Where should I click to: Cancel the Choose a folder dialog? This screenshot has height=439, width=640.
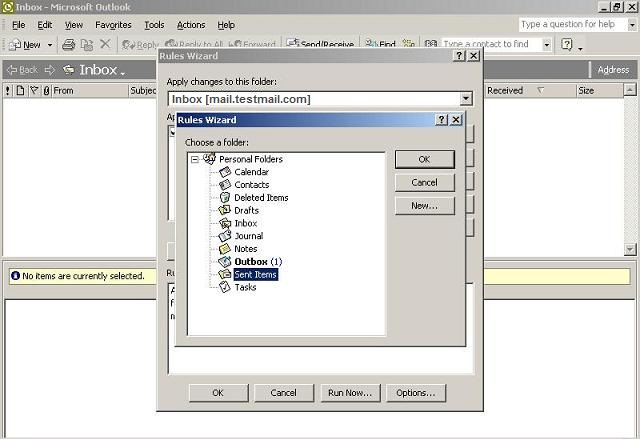click(424, 182)
